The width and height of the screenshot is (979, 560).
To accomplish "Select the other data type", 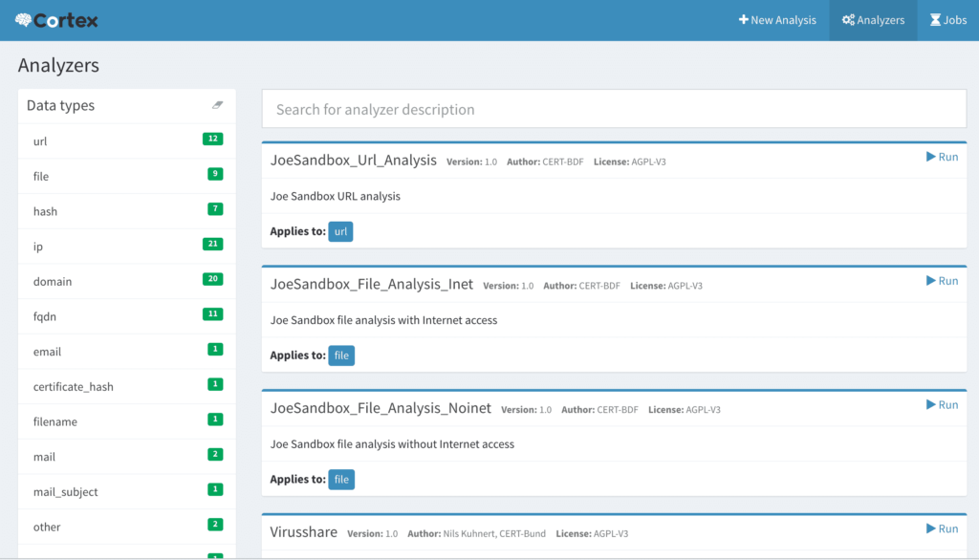I will pyautogui.click(x=127, y=526).
